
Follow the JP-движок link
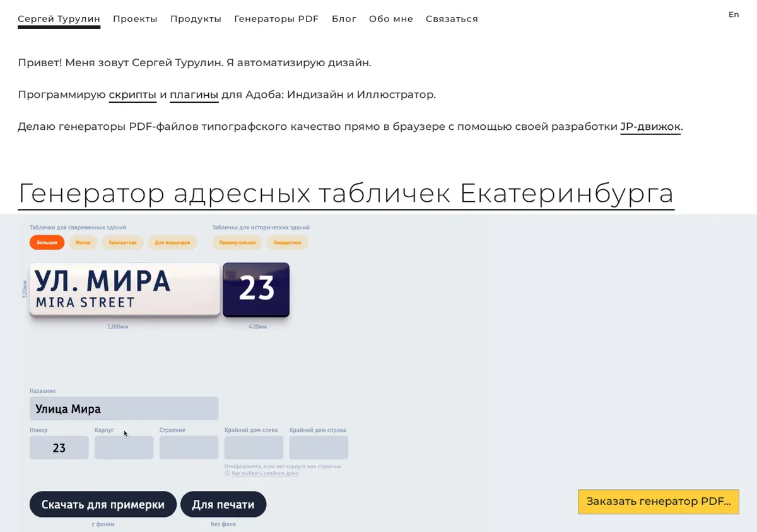point(650,127)
